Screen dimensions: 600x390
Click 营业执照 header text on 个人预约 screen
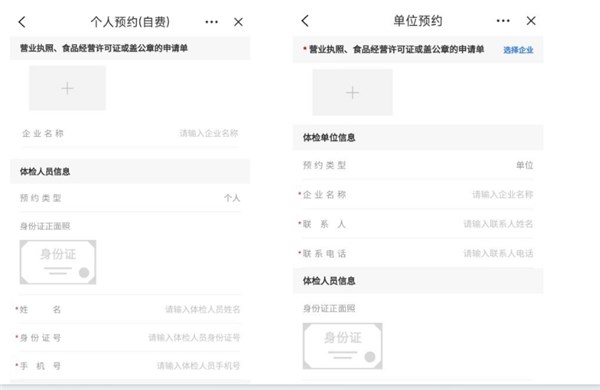click(104, 48)
